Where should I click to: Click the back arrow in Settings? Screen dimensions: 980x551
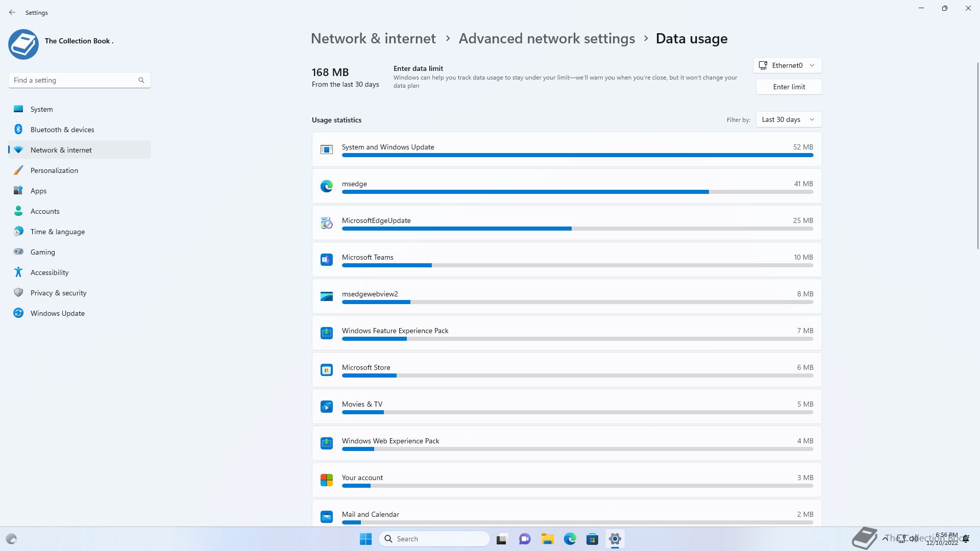(x=12, y=12)
